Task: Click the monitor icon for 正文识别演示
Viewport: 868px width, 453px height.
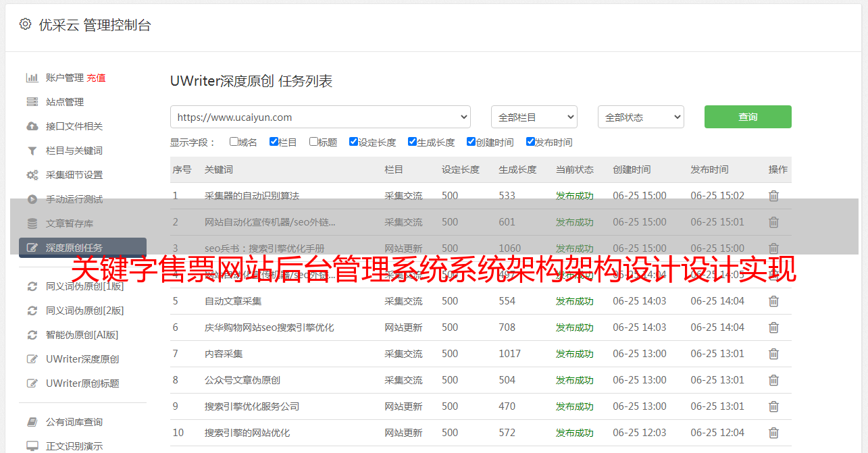Action: coord(32,446)
